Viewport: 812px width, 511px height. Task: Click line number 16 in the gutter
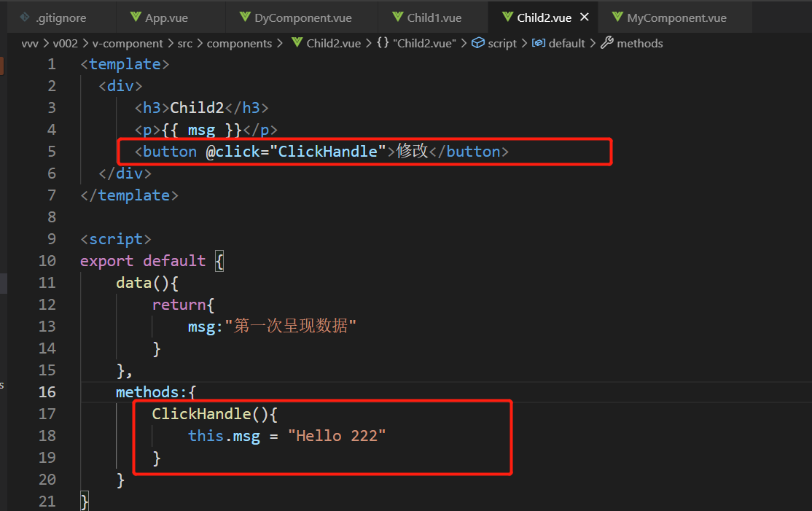47,392
